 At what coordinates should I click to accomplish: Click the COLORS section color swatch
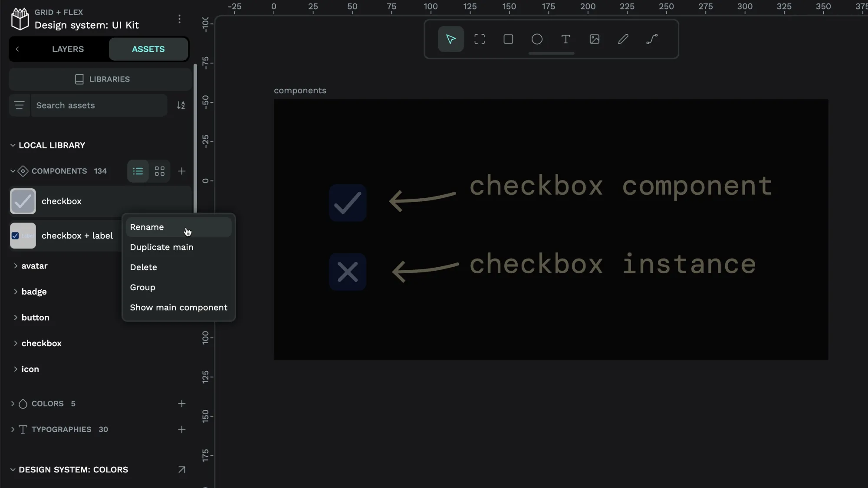[23, 403]
